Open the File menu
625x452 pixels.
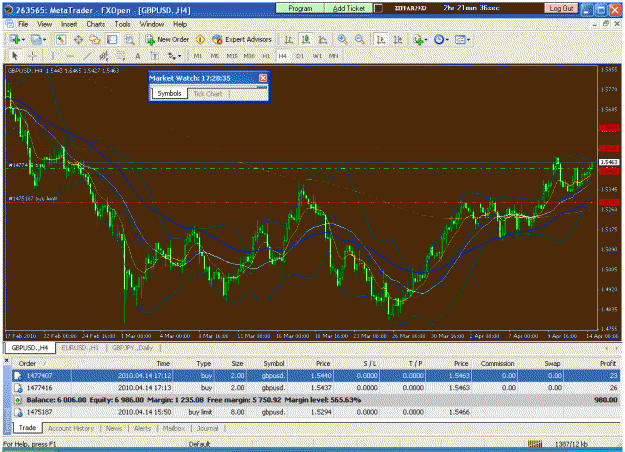23,24
